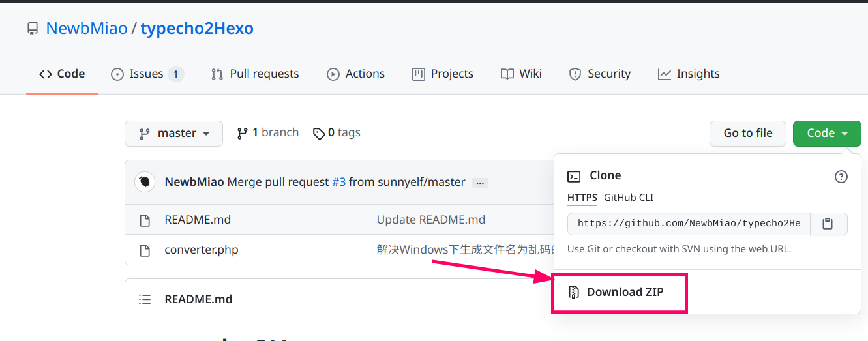This screenshot has width=868, height=341.
Task: Click the tag icon beside 0 tags
Action: pos(319,134)
